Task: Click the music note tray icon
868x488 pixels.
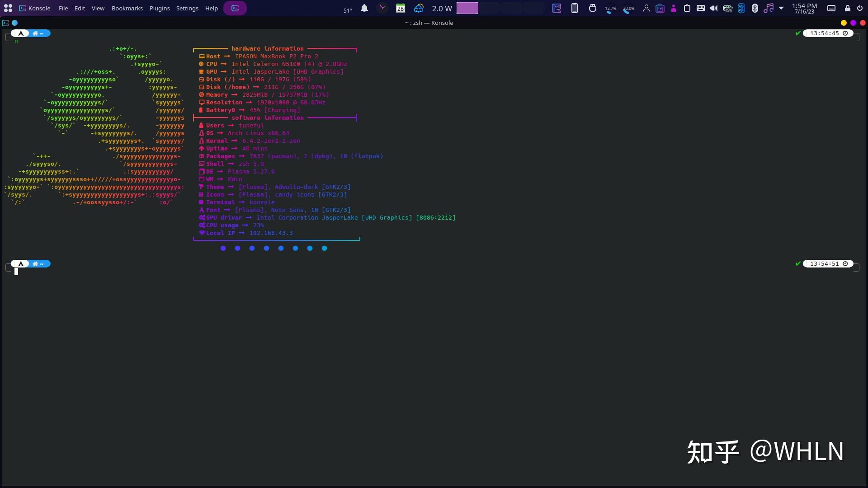Action: 768,8
